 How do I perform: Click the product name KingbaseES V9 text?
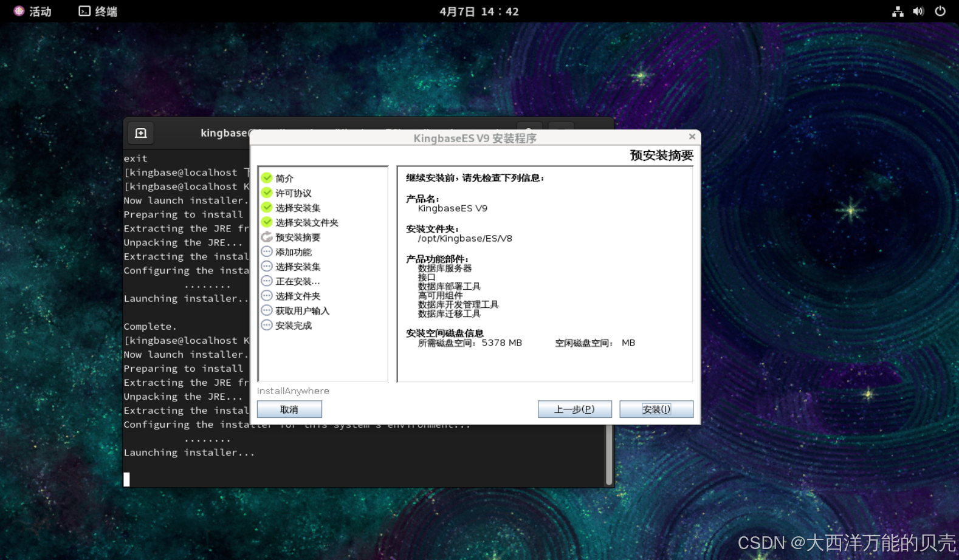click(453, 208)
